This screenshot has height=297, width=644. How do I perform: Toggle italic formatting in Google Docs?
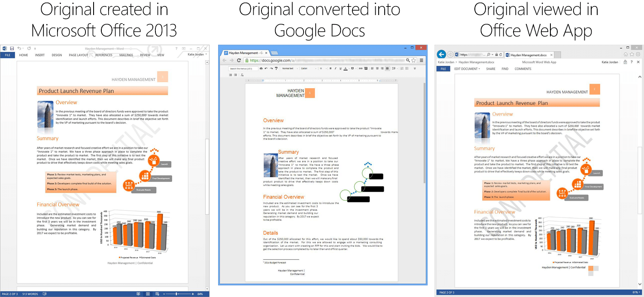(x=335, y=69)
